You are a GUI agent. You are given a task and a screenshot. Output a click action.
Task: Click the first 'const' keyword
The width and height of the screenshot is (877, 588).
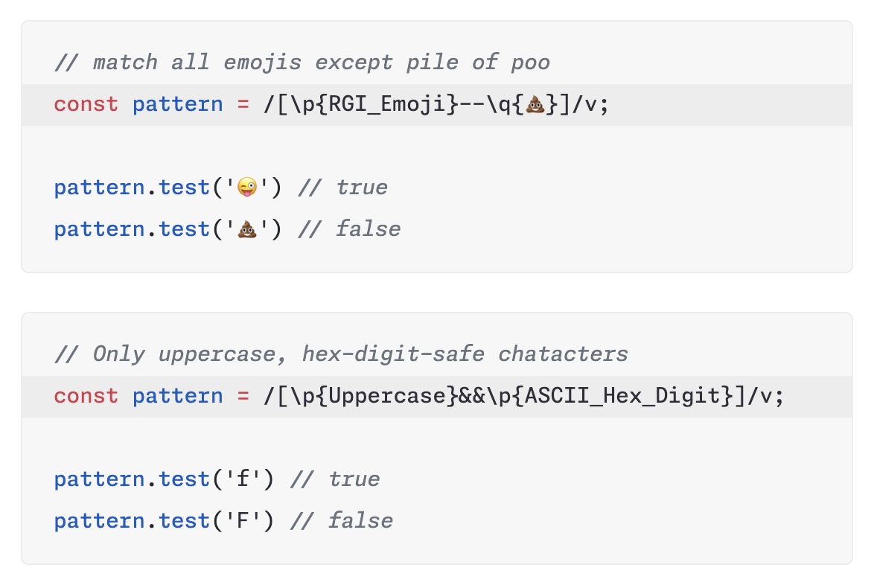coord(86,104)
